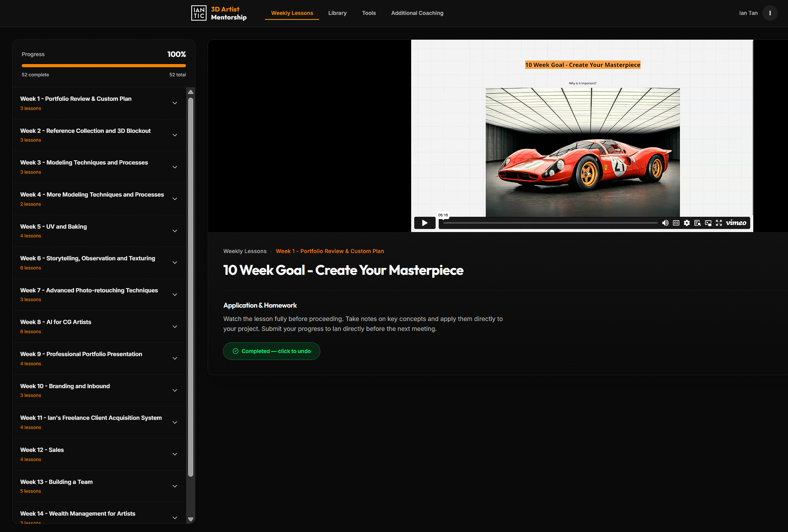Click the slide title inside the video
This screenshot has width=788, height=532.
(x=583, y=65)
